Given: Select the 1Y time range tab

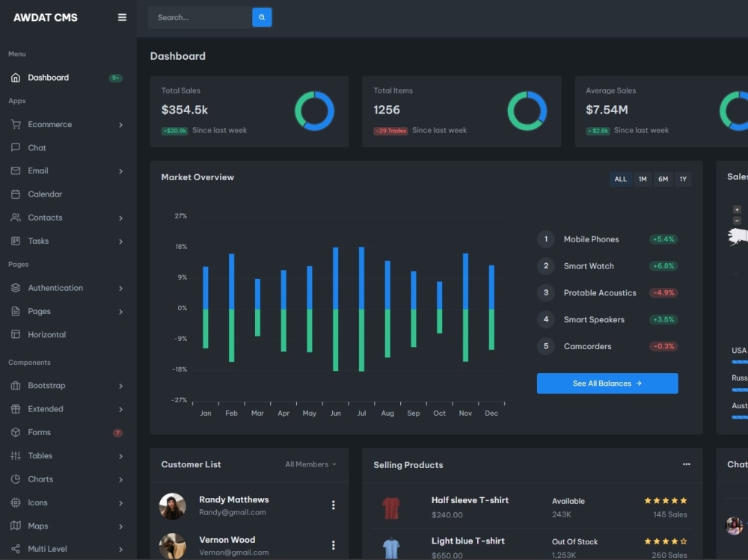Looking at the screenshot, I should 683,179.
